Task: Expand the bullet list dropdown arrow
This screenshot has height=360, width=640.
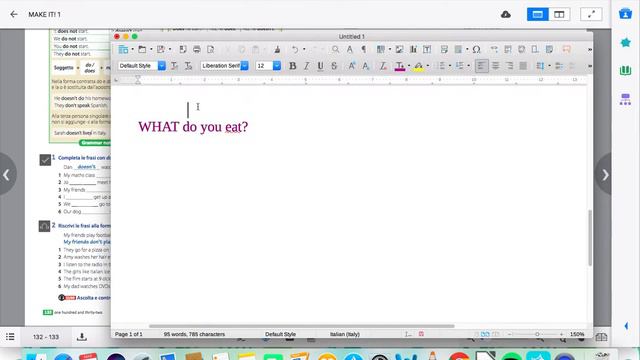Action: (x=450, y=66)
